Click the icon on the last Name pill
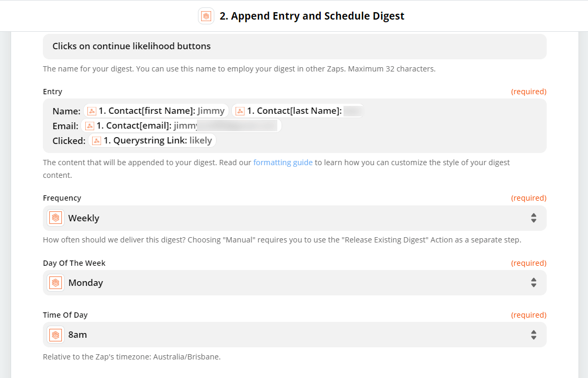588x378 pixels. tap(240, 111)
